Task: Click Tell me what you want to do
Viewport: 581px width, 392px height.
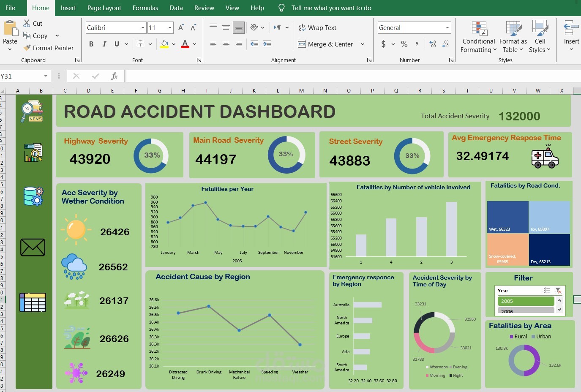Action: pos(331,8)
